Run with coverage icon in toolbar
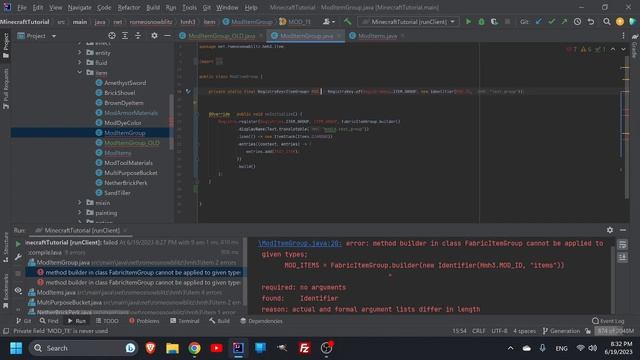This screenshot has height=360, width=640. tap(494, 22)
